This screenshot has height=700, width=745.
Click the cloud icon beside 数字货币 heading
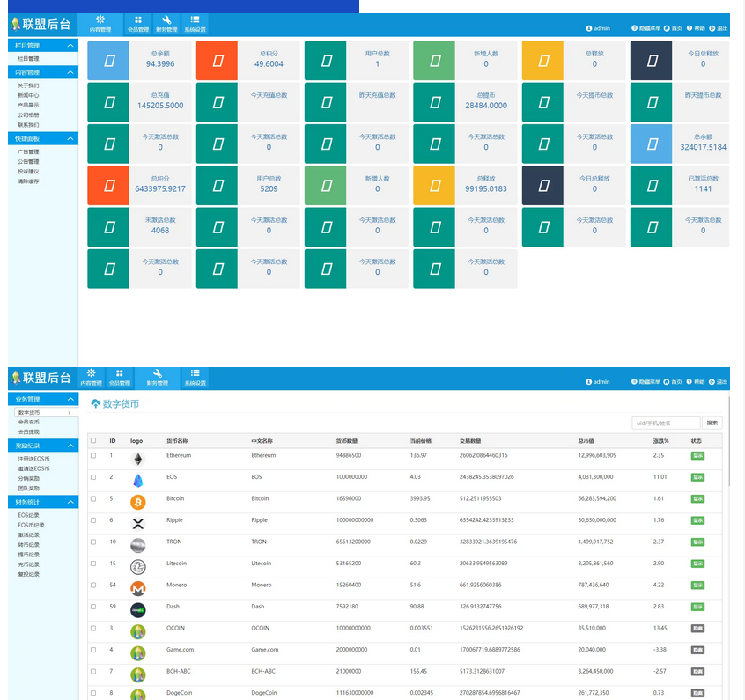coord(96,404)
